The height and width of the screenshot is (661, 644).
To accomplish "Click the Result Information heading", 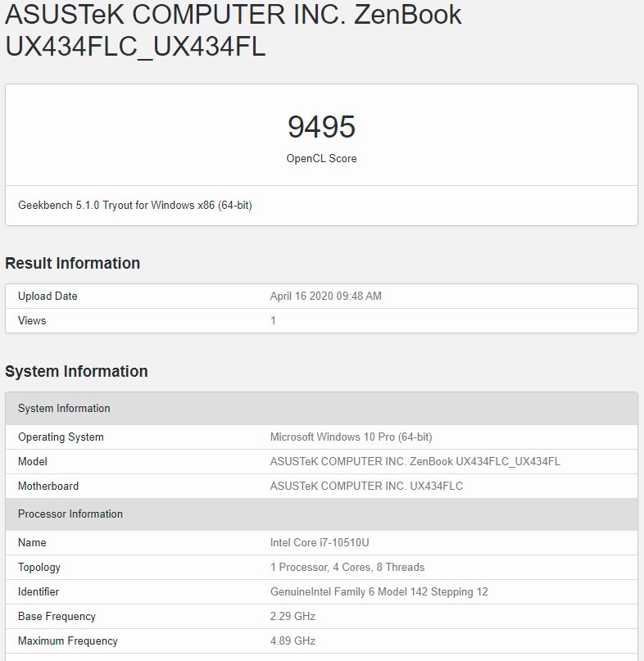I will click(73, 263).
